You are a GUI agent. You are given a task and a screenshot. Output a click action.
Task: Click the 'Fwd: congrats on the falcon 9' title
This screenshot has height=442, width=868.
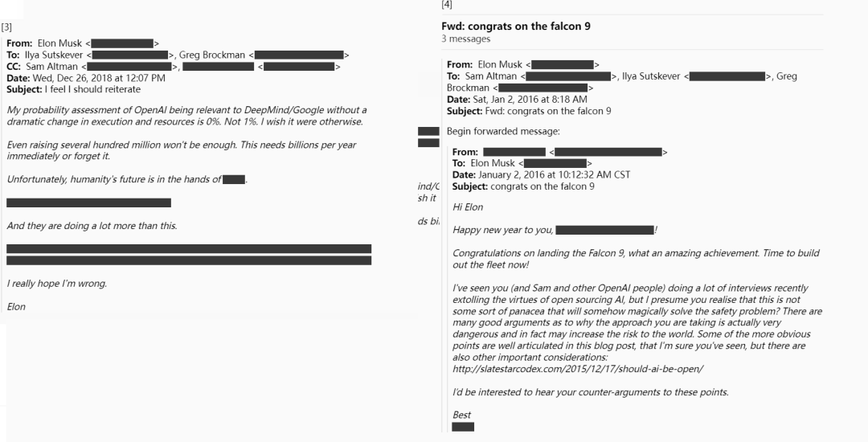click(516, 26)
